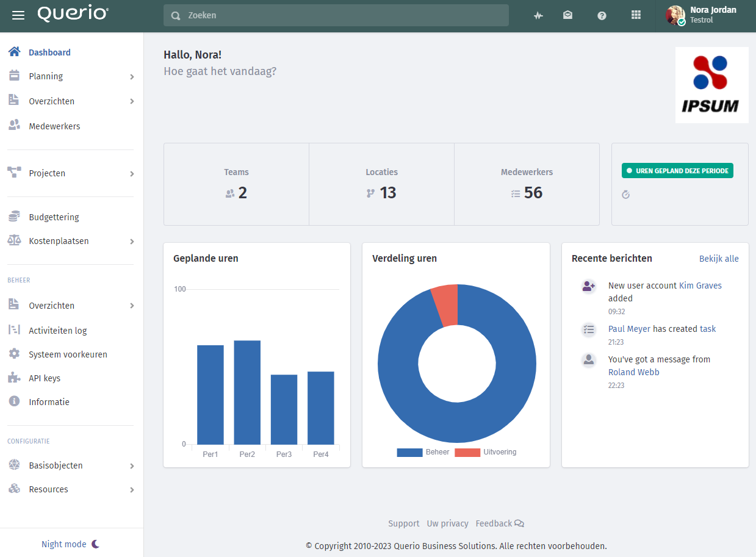Expand the Basisobjecten submenu chevron
This screenshot has height=557, width=756.
point(132,466)
